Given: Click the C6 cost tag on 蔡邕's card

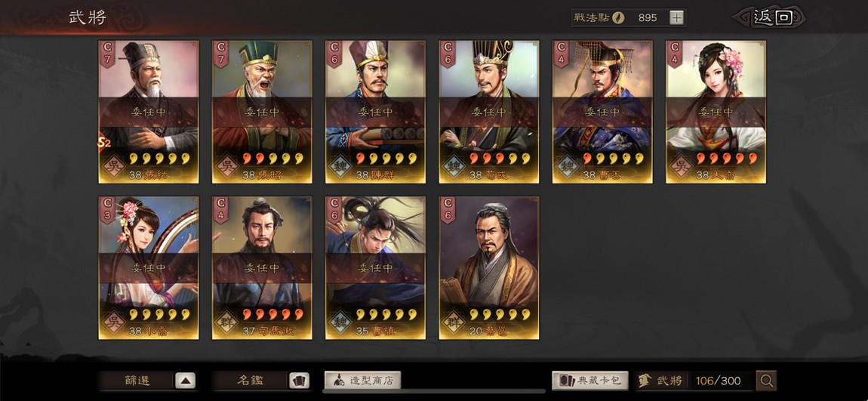Looking at the screenshot, I should [448, 210].
